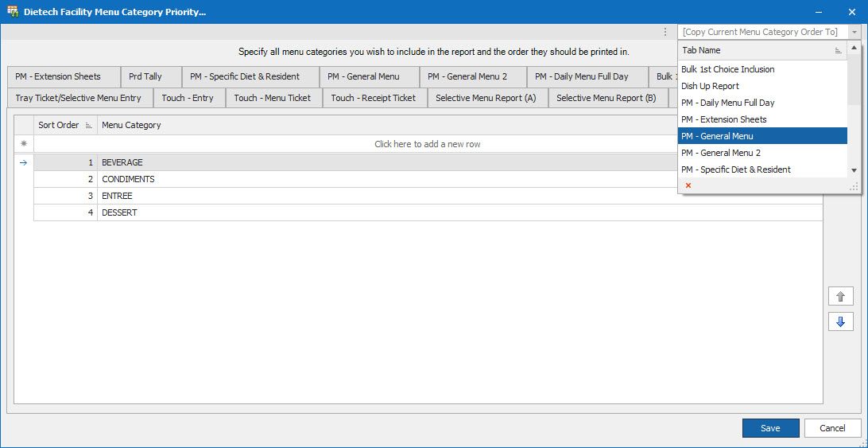Viewport: 868px width, 448px height.
Task: Switch to Selective Menu Report (B) tab
Action: 606,98
